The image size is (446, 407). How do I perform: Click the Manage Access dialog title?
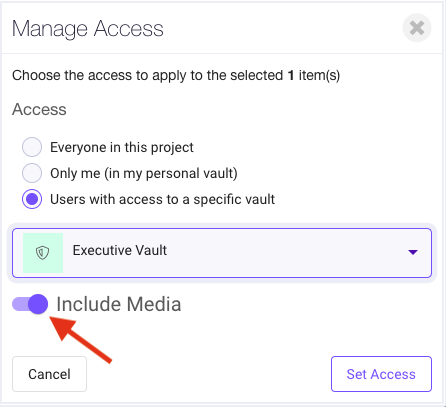88,29
